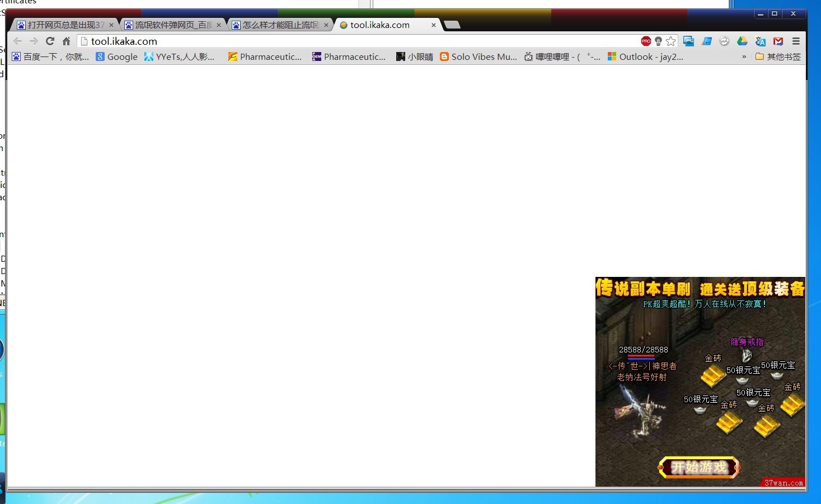This screenshot has width=821, height=504.
Task: Go forward using the forward arrow
Action: pos(34,41)
